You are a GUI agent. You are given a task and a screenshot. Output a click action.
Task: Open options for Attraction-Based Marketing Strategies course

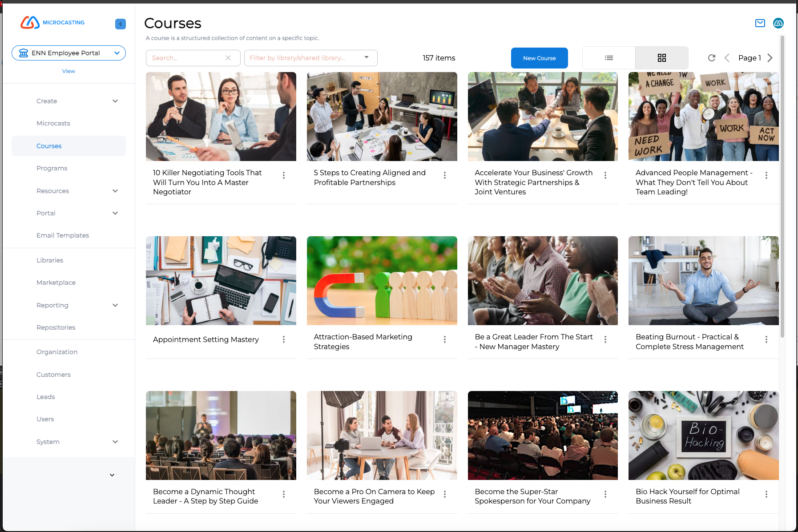445,339
